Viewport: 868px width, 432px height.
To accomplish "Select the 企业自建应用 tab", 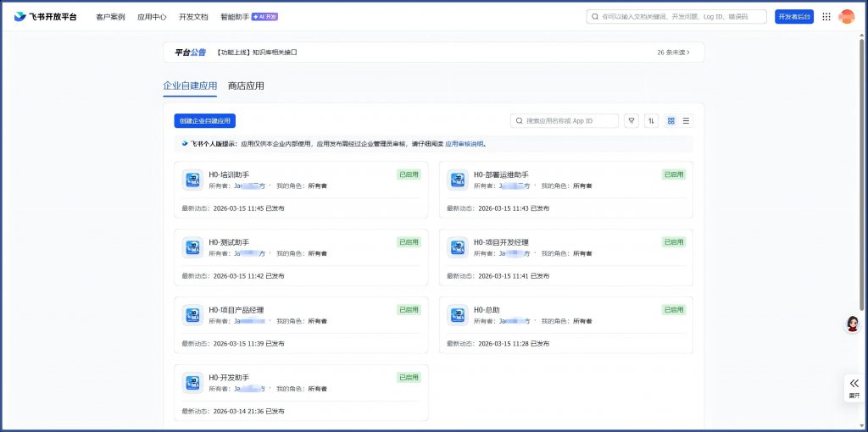I will tap(190, 86).
